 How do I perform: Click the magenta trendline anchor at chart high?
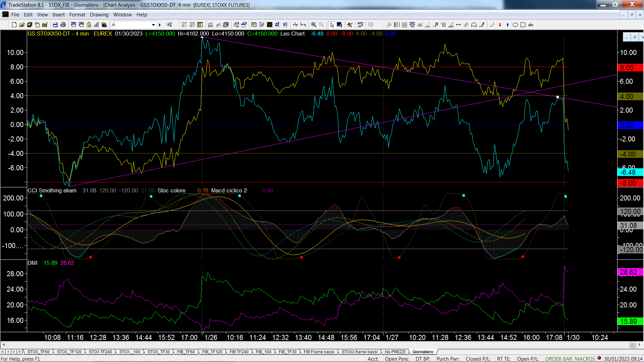(x=202, y=38)
